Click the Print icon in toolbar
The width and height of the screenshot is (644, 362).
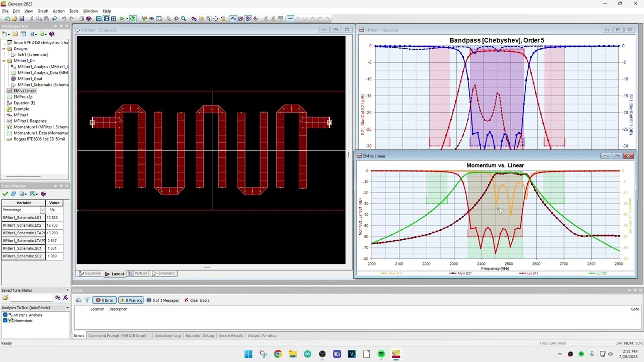[81, 19]
